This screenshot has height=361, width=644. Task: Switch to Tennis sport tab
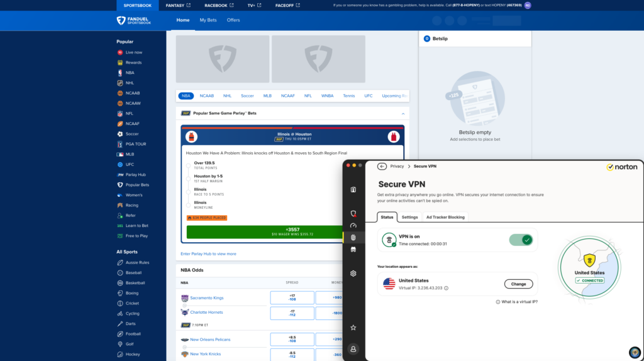(348, 96)
